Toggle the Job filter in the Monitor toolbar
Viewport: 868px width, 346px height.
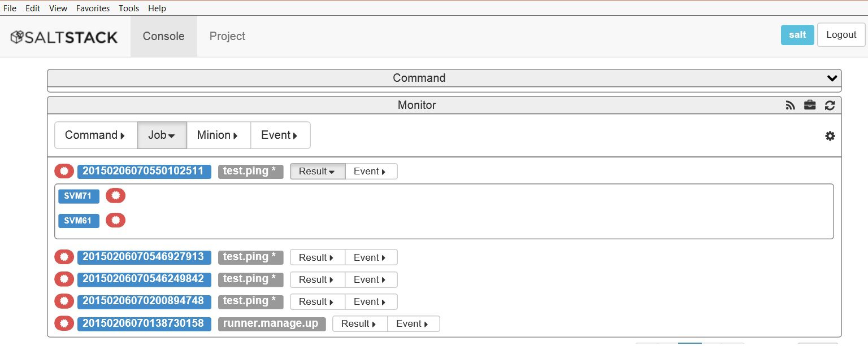click(162, 135)
